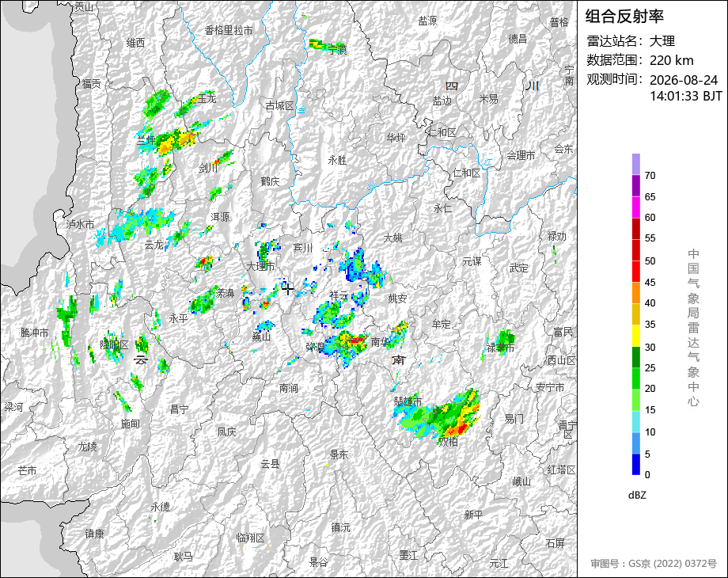Image resolution: width=728 pixels, height=578 pixels.
Task: Click the 审图号 GS京 (2022) 0372号 text
Action: (654, 564)
